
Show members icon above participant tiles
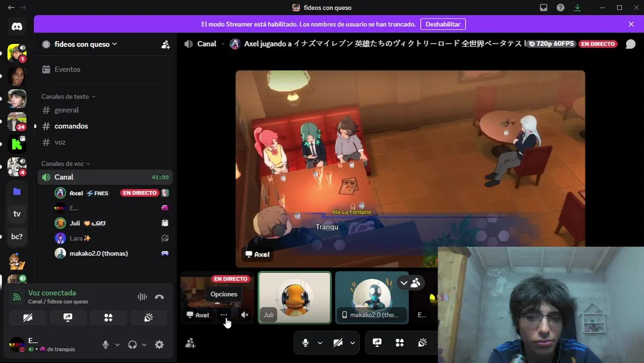pos(415,283)
